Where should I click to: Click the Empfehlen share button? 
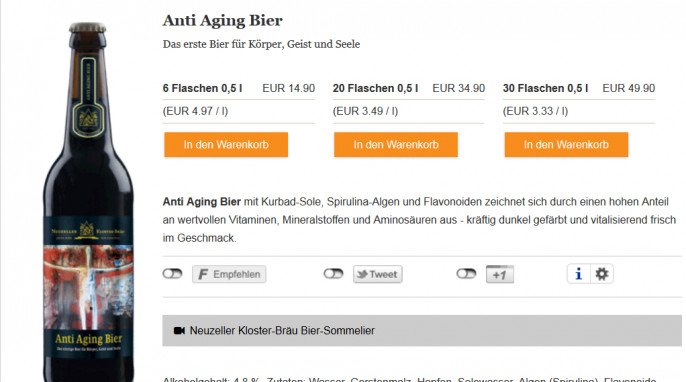coord(229,274)
